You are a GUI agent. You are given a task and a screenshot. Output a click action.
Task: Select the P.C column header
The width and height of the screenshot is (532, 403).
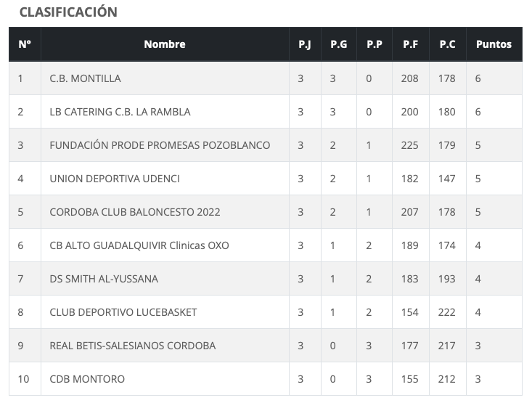(447, 44)
